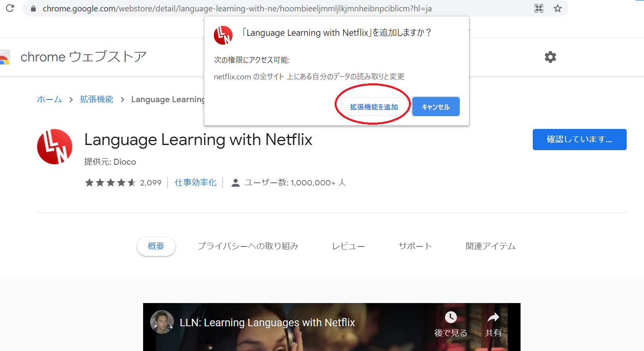Image resolution: width=644 pixels, height=351 pixels.
Task: Click the LLN logo in the dialog
Action: (223, 35)
